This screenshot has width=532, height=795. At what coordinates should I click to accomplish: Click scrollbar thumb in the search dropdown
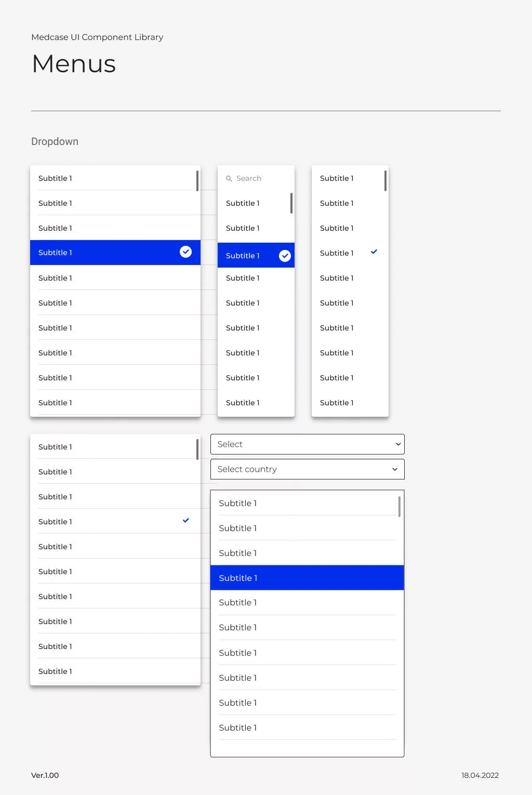point(291,203)
